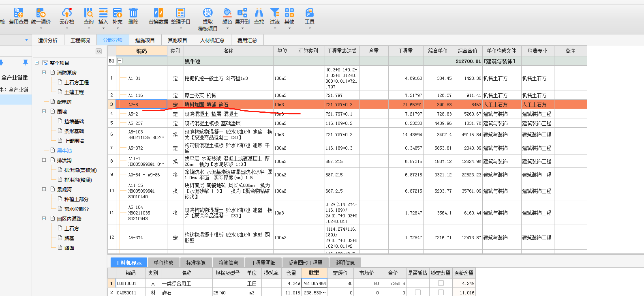The height and width of the screenshot is (296, 644).
Task: Select the 排洪沟(盖板涵) tree item
Action: 80,170
